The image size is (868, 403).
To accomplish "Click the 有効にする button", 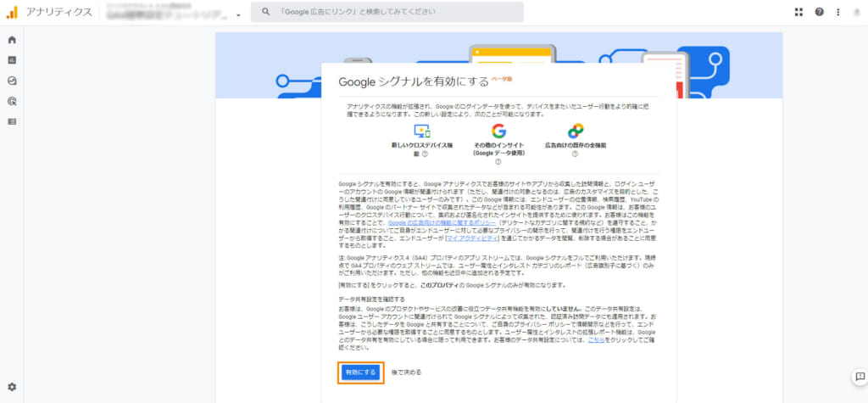I will (x=359, y=372).
